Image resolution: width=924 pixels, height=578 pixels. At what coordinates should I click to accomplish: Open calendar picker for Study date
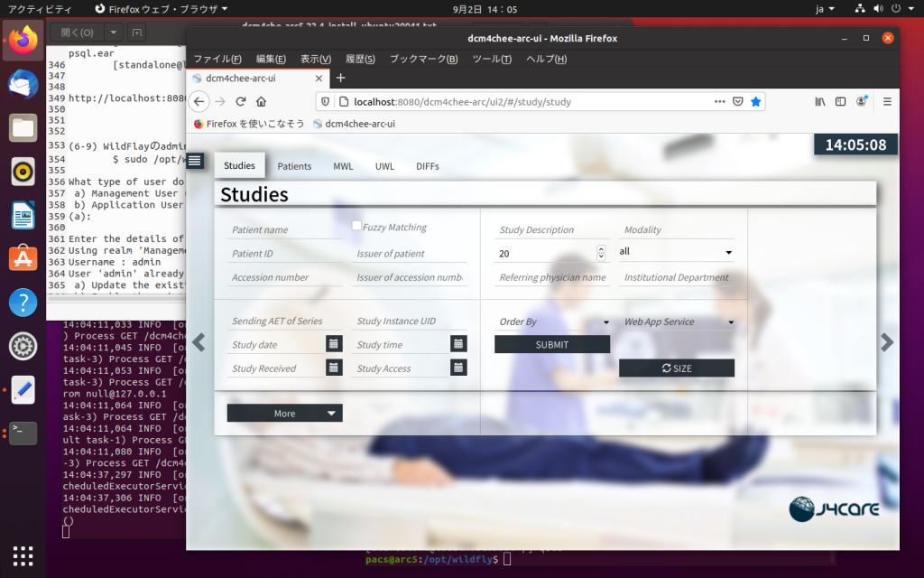point(334,344)
